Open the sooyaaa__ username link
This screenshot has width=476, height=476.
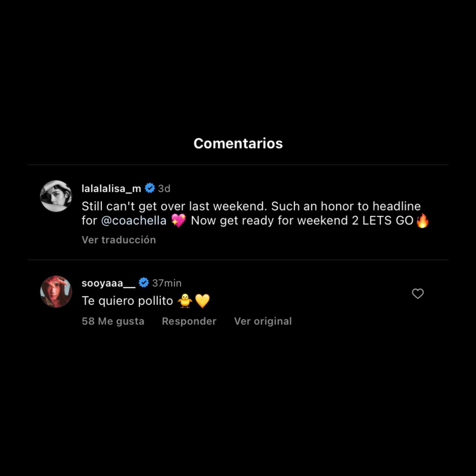[x=109, y=283]
